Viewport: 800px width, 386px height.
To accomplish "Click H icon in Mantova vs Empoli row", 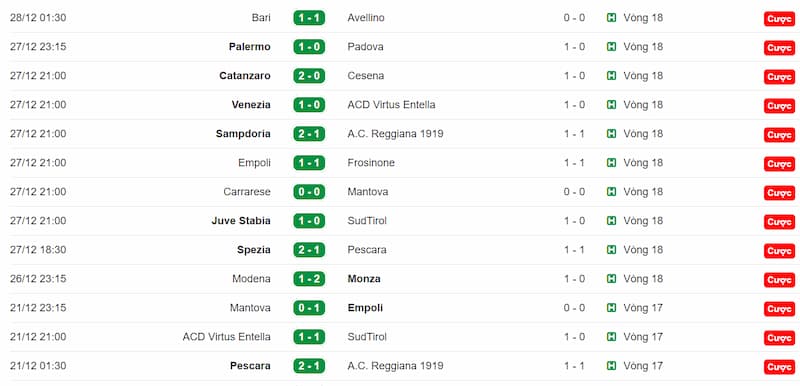I will tap(611, 308).
